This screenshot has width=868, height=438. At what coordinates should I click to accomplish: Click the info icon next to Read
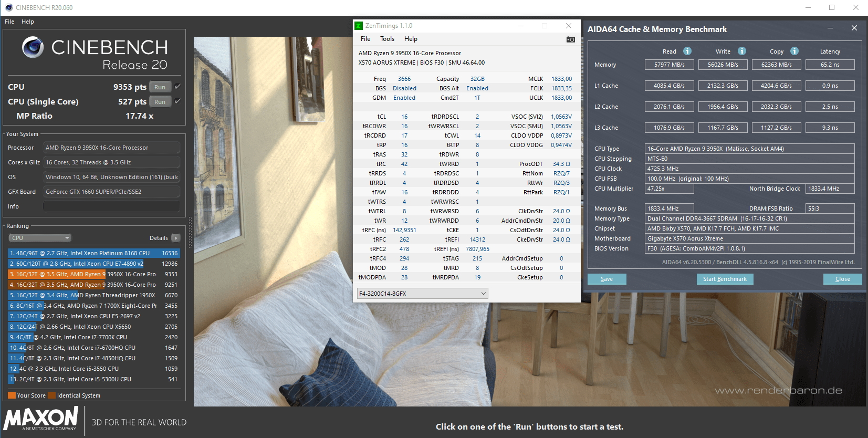(687, 51)
